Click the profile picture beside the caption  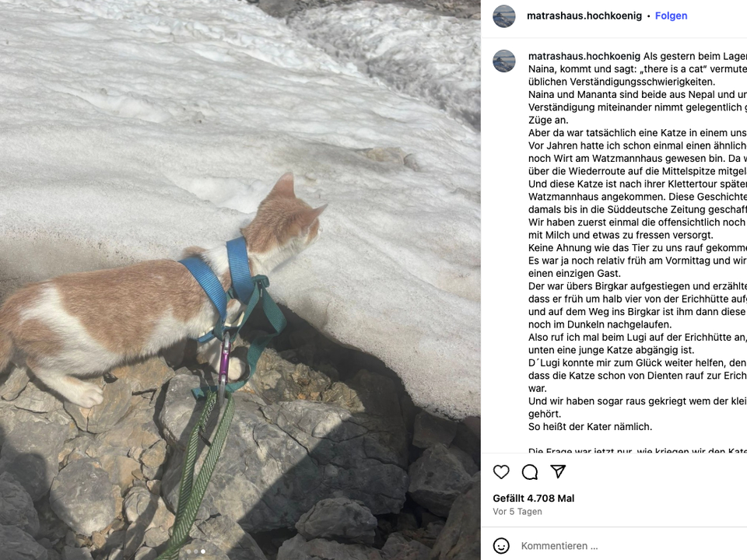tap(504, 61)
